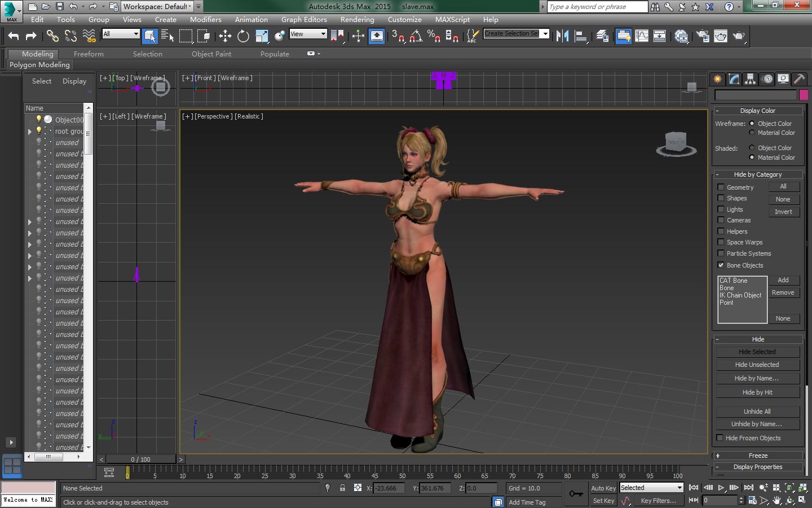Click Hide by Name button
Image resolution: width=812 pixels, height=508 pixels.
757,378
